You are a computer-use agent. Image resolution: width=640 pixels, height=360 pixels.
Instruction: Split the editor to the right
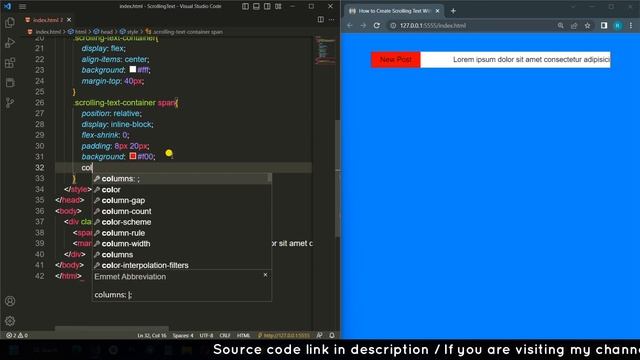click(x=321, y=20)
